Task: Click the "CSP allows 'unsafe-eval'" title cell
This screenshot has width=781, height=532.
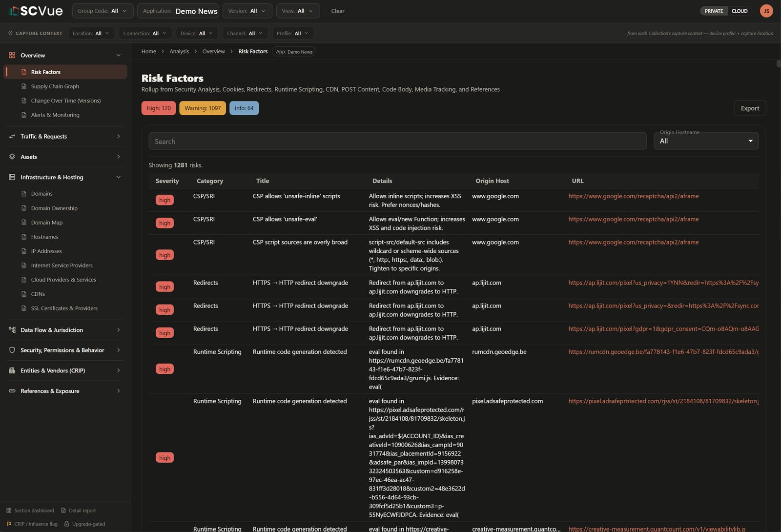Action: pos(285,219)
